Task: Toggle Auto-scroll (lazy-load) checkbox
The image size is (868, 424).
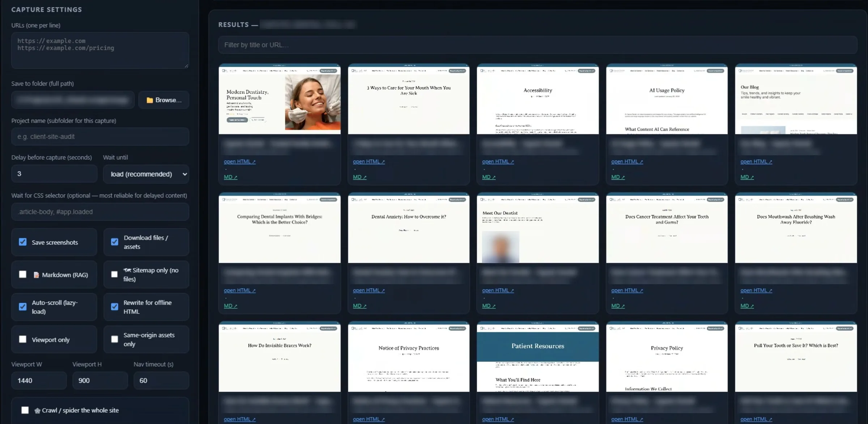Action: click(23, 307)
